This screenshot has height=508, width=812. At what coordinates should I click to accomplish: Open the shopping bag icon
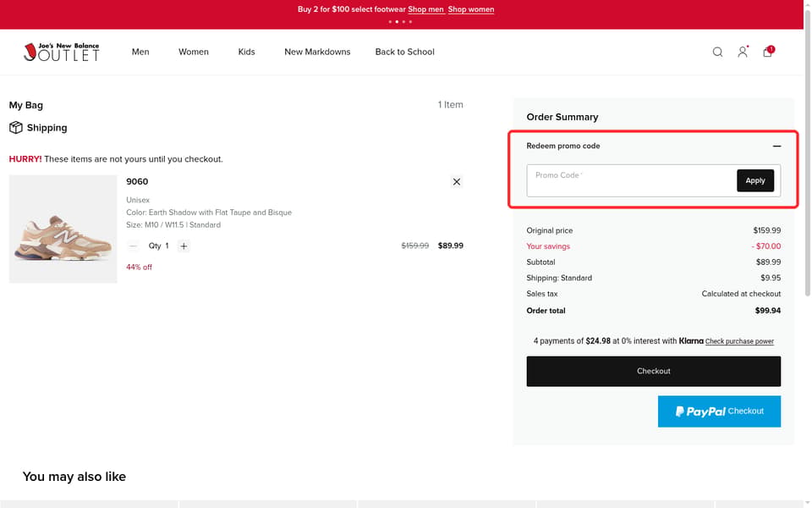(x=768, y=52)
